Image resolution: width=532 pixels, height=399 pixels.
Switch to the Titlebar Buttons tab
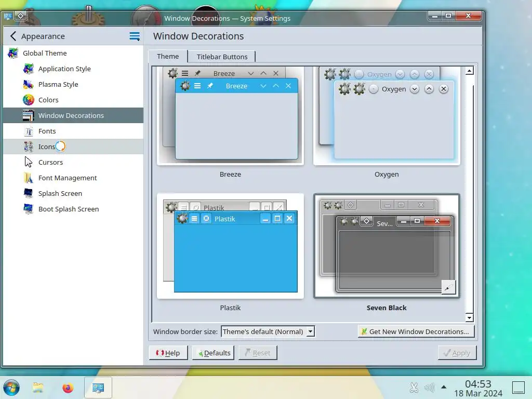pyautogui.click(x=222, y=57)
